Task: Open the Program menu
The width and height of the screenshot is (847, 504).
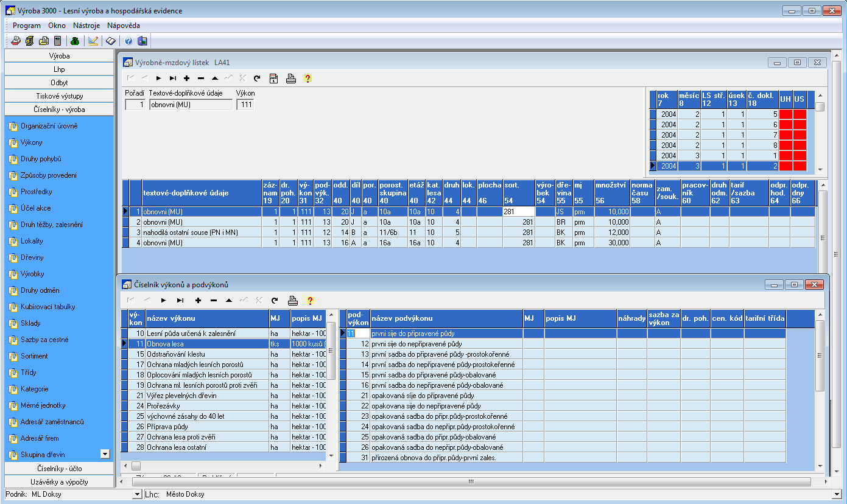Action: (x=27, y=26)
